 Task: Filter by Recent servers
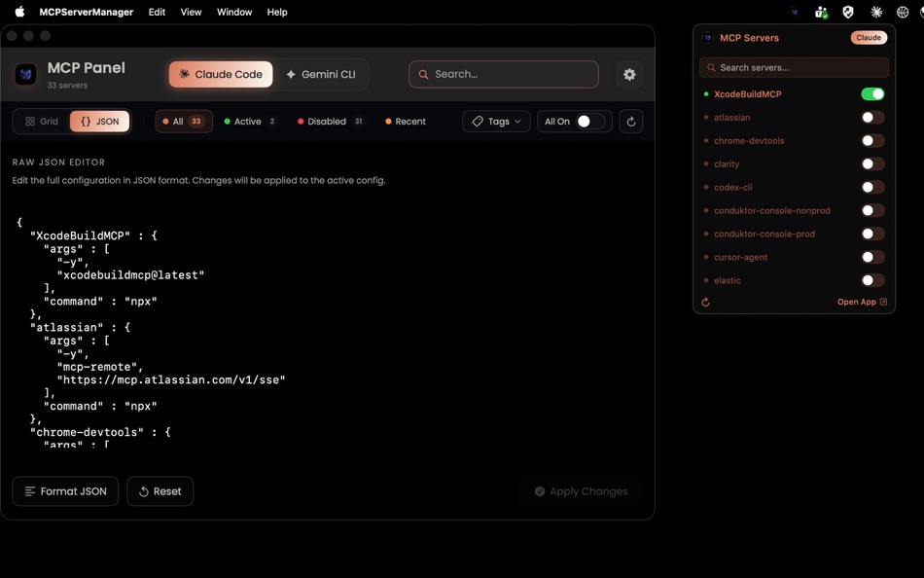pos(406,122)
